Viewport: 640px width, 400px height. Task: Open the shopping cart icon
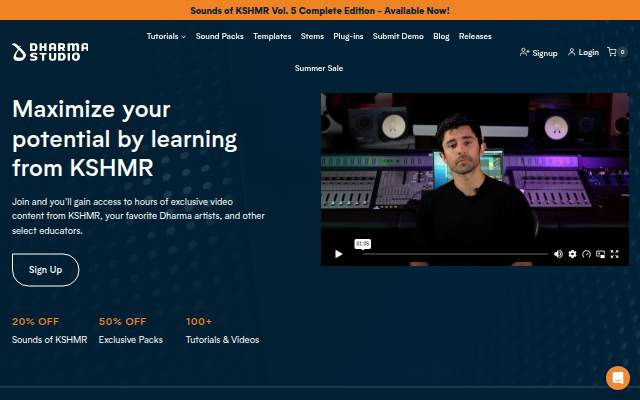pyautogui.click(x=611, y=52)
